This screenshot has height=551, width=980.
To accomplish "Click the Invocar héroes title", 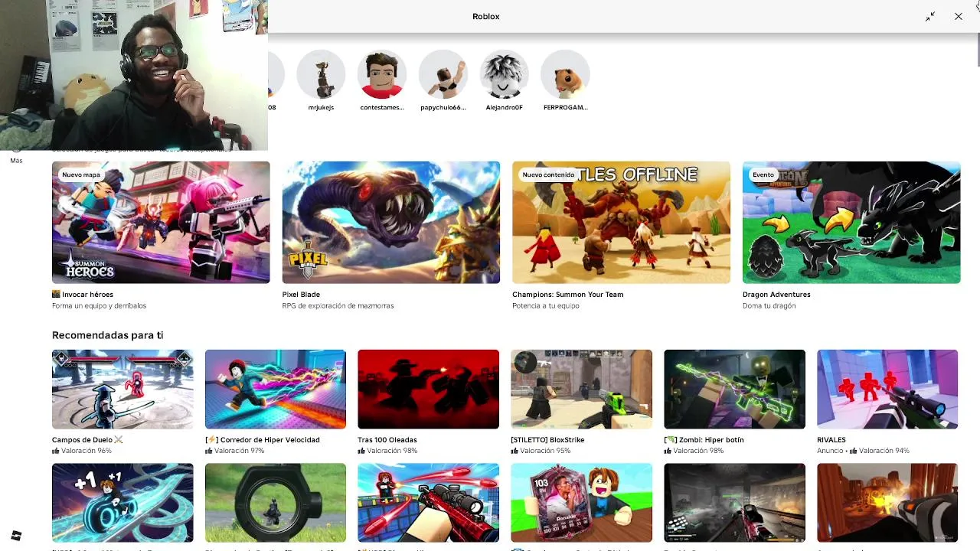I will coord(83,295).
